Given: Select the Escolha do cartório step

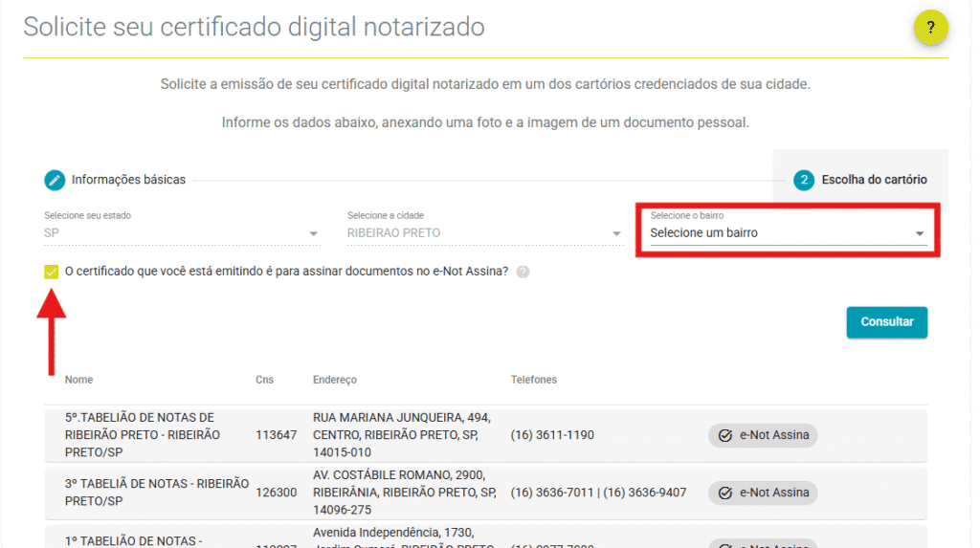Looking at the screenshot, I should pyautogui.click(x=874, y=180).
